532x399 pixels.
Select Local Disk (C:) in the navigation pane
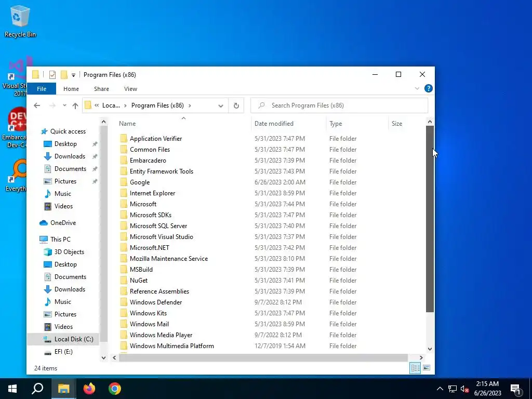coord(63,339)
